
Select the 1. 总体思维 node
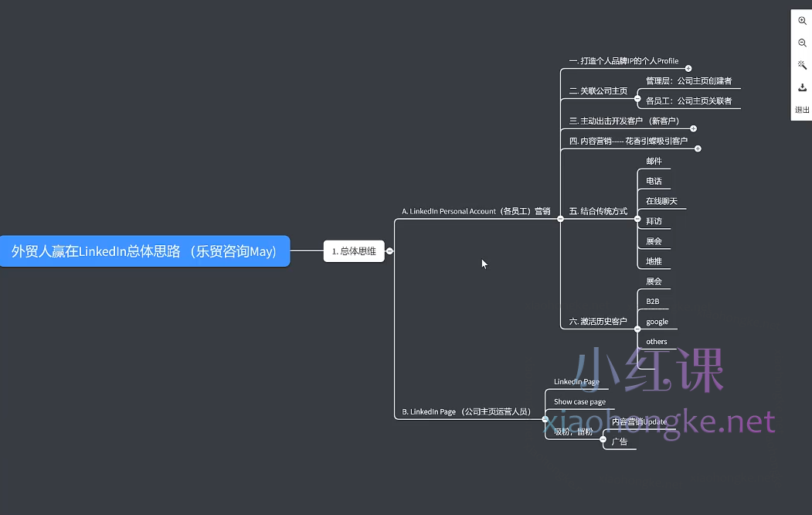click(354, 251)
